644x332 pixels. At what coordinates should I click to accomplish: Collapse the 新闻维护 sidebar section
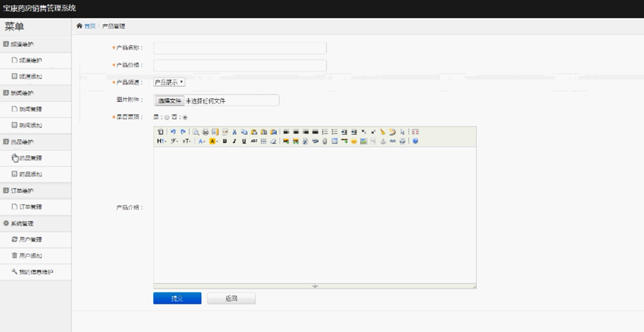click(35, 93)
